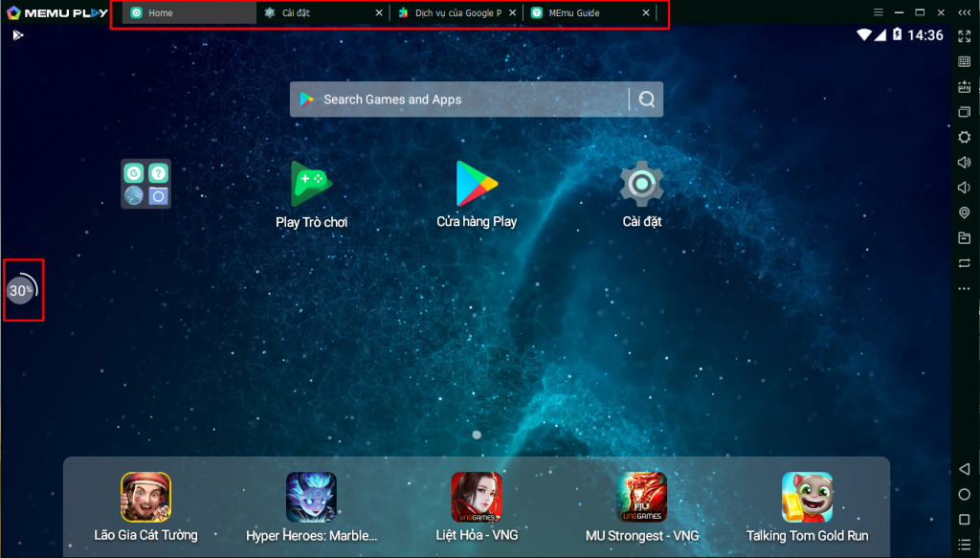Screen dimensions: 980x558
Task: Open the app folder with four mini icons
Action: tap(145, 184)
